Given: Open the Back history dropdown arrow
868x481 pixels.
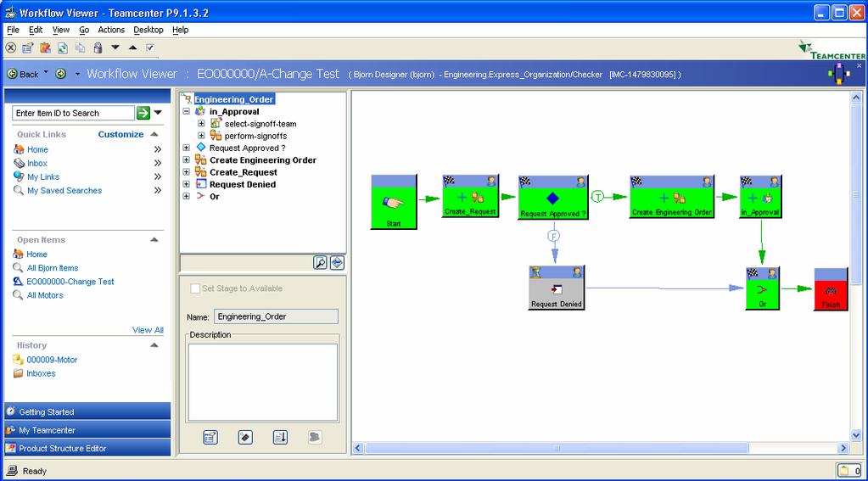Looking at the screenshot, I should point(46,72).
